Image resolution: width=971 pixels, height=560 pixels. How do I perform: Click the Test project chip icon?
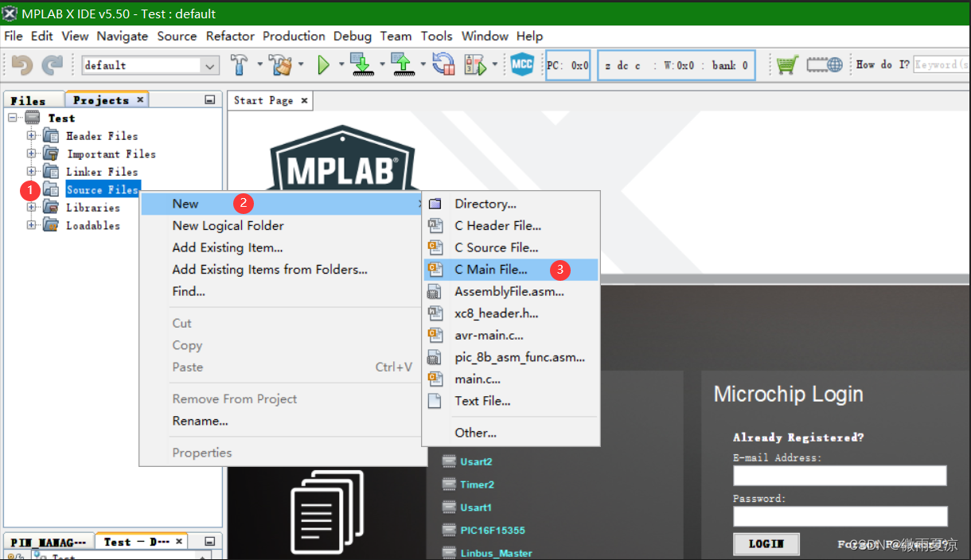point(33,118)
